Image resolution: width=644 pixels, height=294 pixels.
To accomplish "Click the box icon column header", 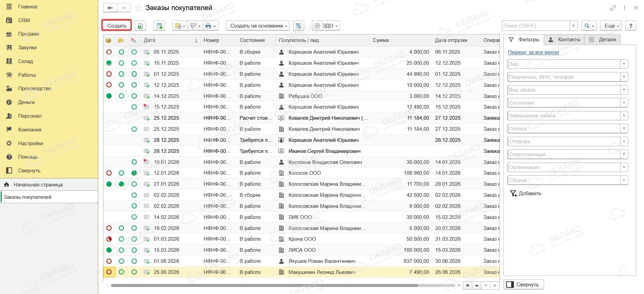I will 108,40.
